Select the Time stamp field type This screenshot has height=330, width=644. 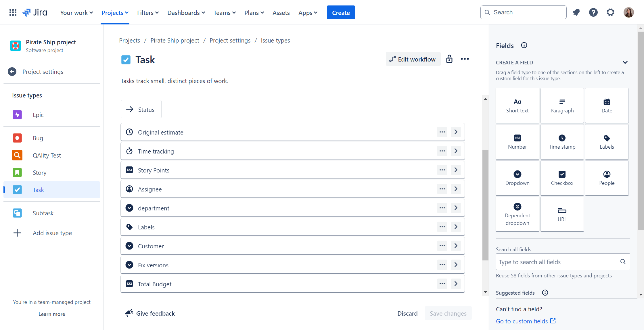point(562,142)
